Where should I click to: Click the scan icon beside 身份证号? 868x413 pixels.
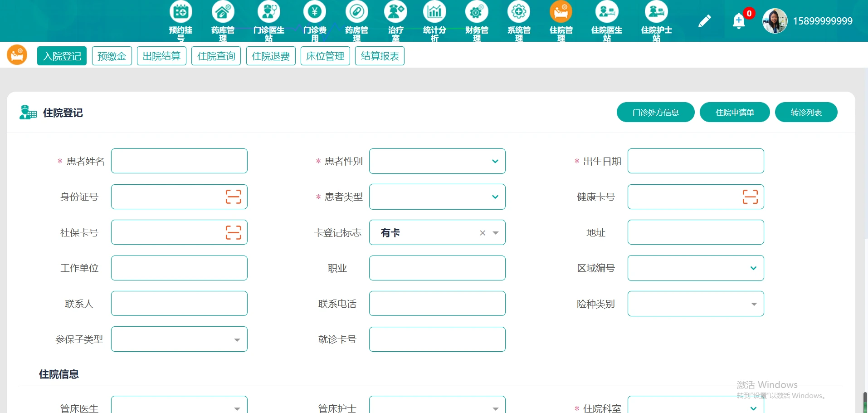[x=233, y=197]
